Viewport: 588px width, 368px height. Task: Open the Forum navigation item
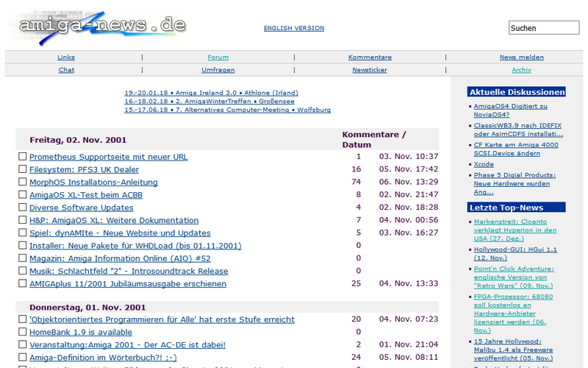(x=218, y=57)
